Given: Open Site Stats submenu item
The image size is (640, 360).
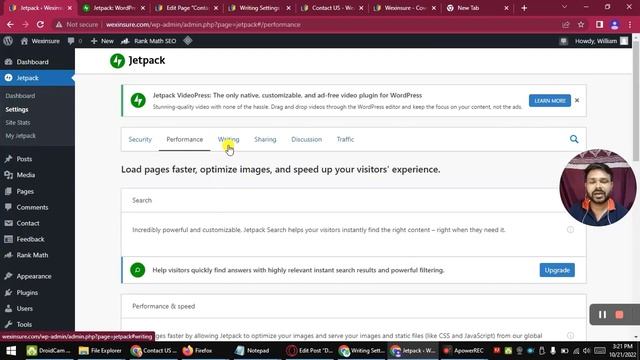Looking at the screenshot, I should click(x=18, y=122).
